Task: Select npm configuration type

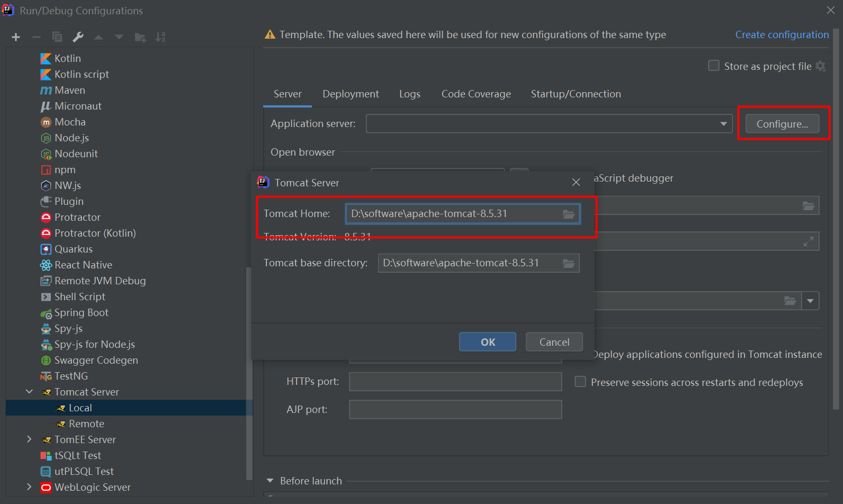Action: (x=65, y=169)
